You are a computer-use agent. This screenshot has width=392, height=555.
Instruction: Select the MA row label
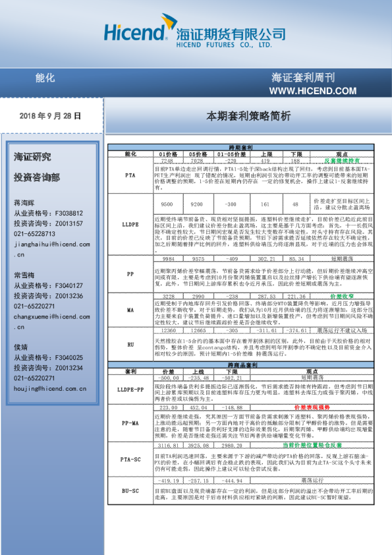130,310
